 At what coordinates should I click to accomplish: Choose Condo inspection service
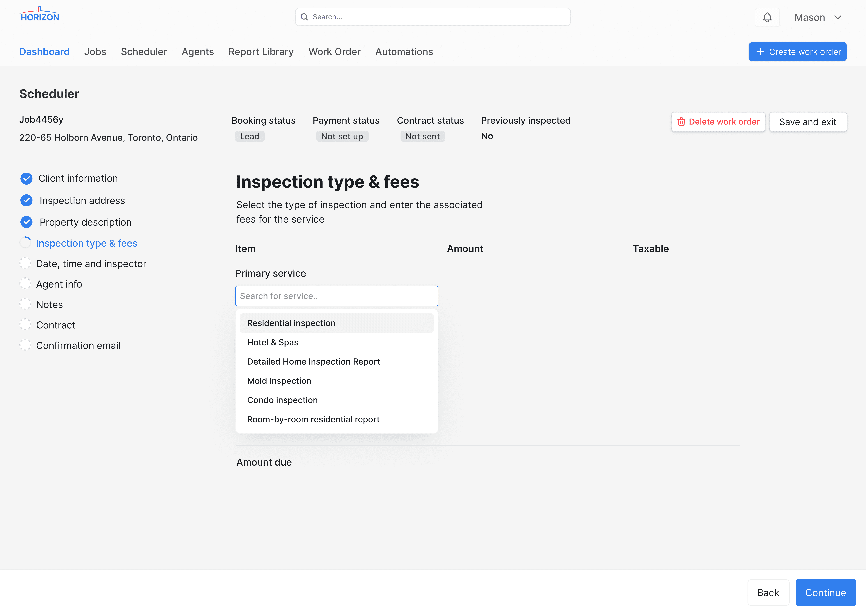point(336,400)
